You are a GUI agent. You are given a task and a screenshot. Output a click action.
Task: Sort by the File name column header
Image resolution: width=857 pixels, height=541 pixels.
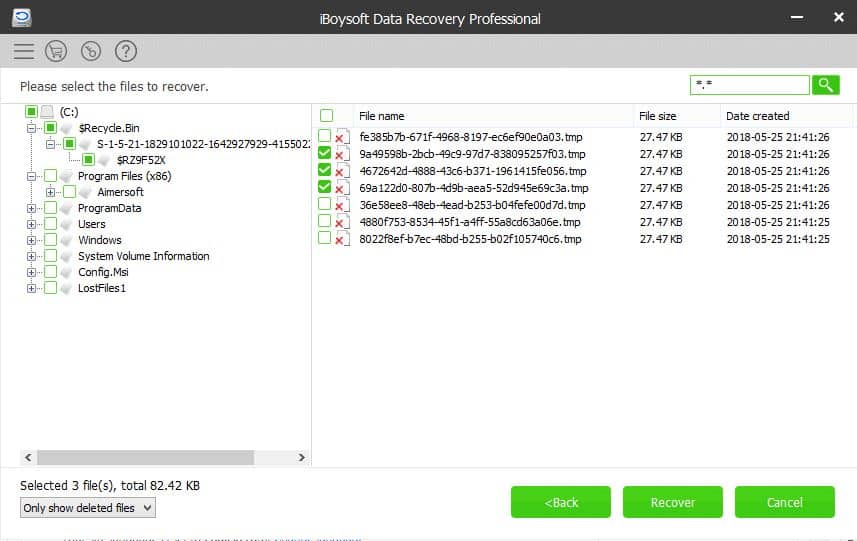pyautogui.click(x=494, y=116)
